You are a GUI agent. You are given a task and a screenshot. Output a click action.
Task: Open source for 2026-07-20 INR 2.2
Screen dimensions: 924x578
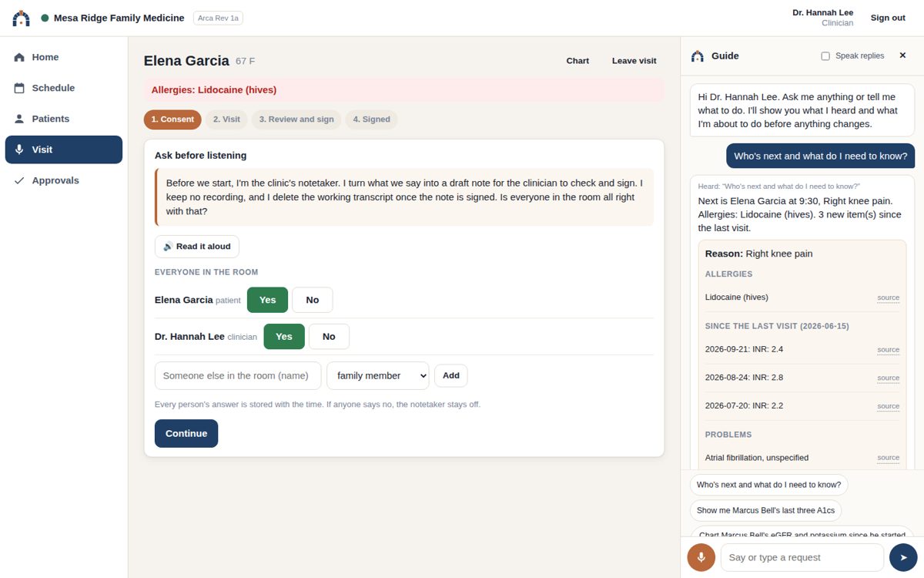click(x=889, y=406)
